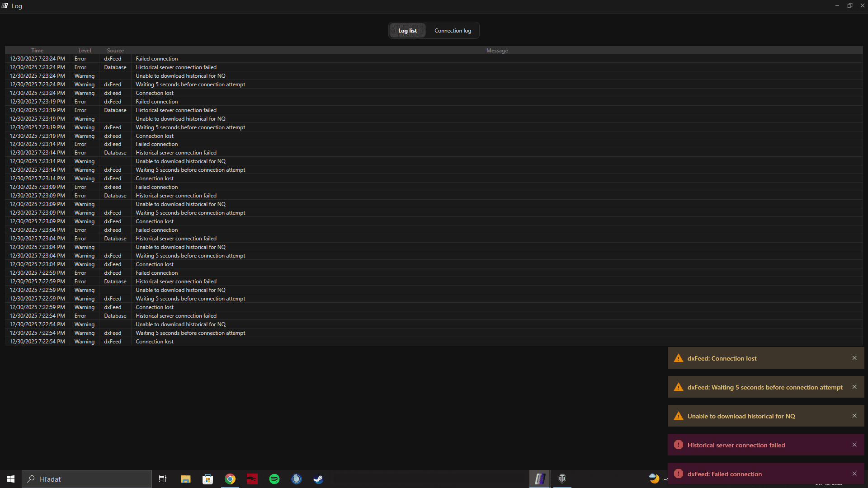Sort the log by the Time column header
The width and height of the screenshot is (868, 488).
[x=38, y=51]
